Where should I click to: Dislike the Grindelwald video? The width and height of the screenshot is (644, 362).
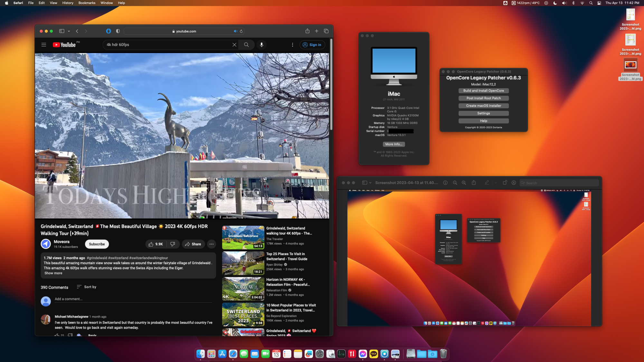(173, 244)
